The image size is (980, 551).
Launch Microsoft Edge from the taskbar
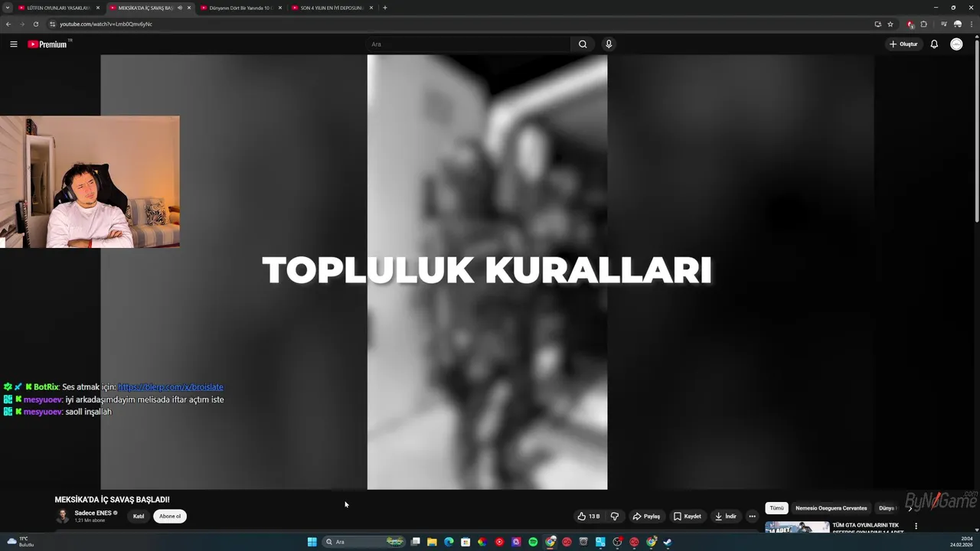click(449, 542)
